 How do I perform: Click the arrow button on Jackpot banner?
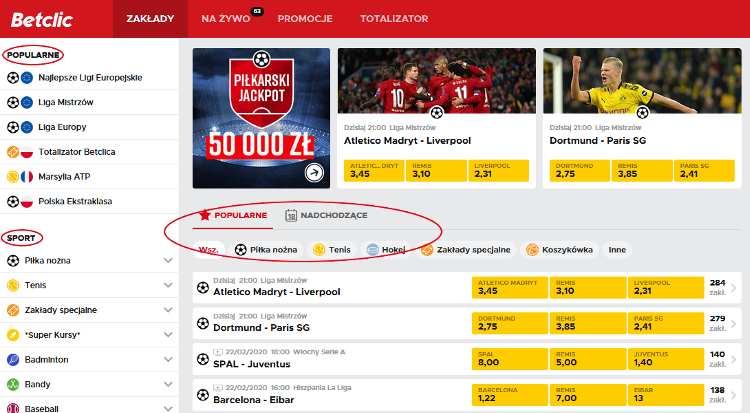pyautogui.click(x=314, y=173)
